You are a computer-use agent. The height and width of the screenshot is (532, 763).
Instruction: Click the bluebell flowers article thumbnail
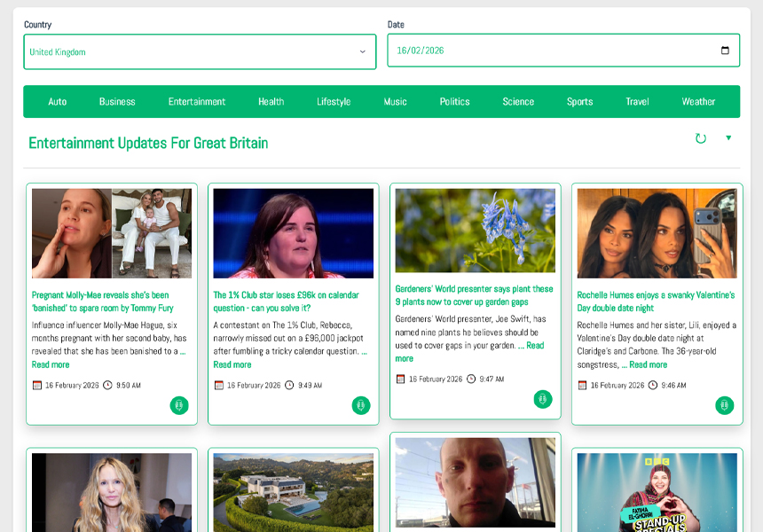click(x=475, y=231)
